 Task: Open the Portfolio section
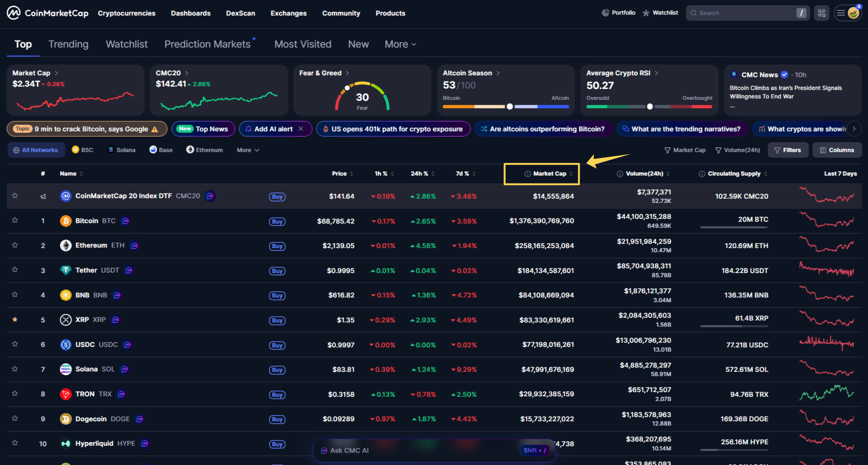[618, 13]
